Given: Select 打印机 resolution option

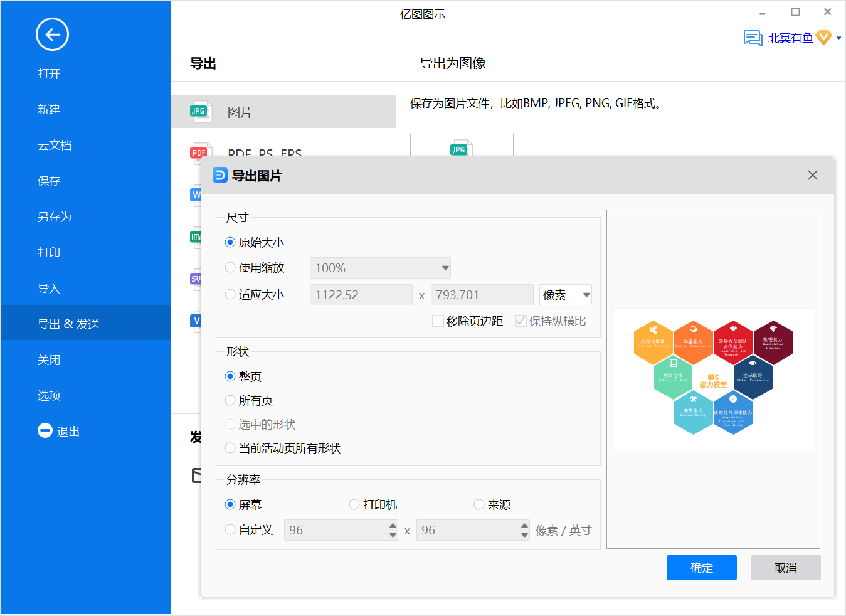Looking at the screenshot, I should (354, 504).
